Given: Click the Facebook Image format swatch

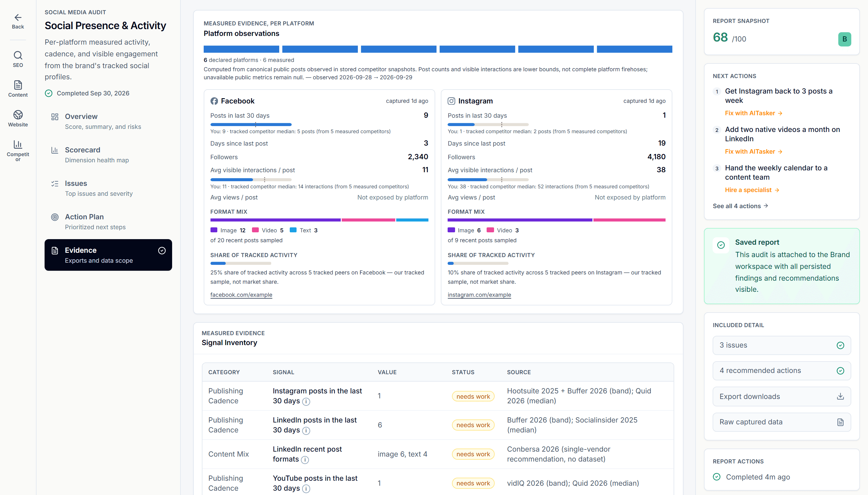Looking at the screenshot, I should tap(214, 230).
